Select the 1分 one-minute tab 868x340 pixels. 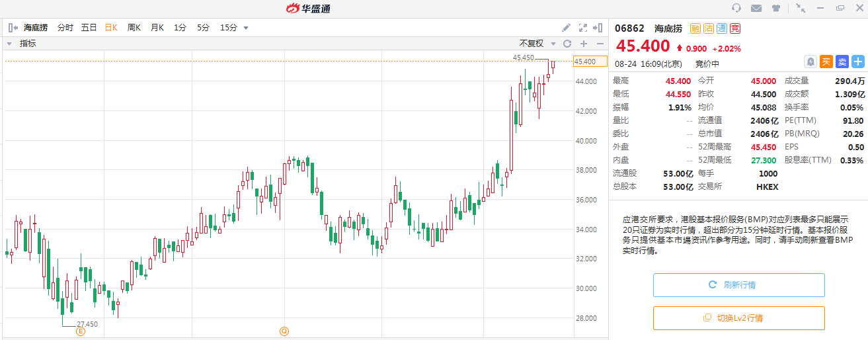coord(180,28)
